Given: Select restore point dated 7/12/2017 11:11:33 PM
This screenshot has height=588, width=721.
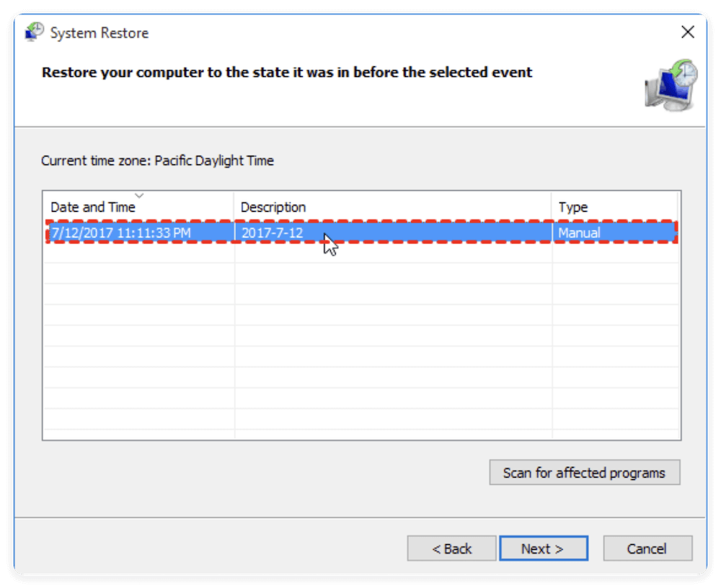Looking at the screenshot, I should [121, 233].
